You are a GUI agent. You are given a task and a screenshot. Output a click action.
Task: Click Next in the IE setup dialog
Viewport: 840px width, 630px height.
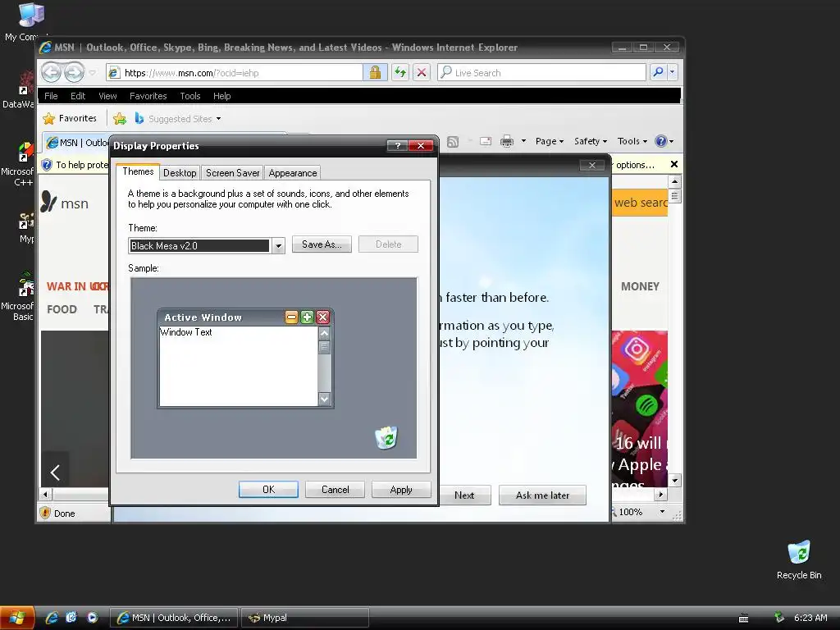point(464,495)
